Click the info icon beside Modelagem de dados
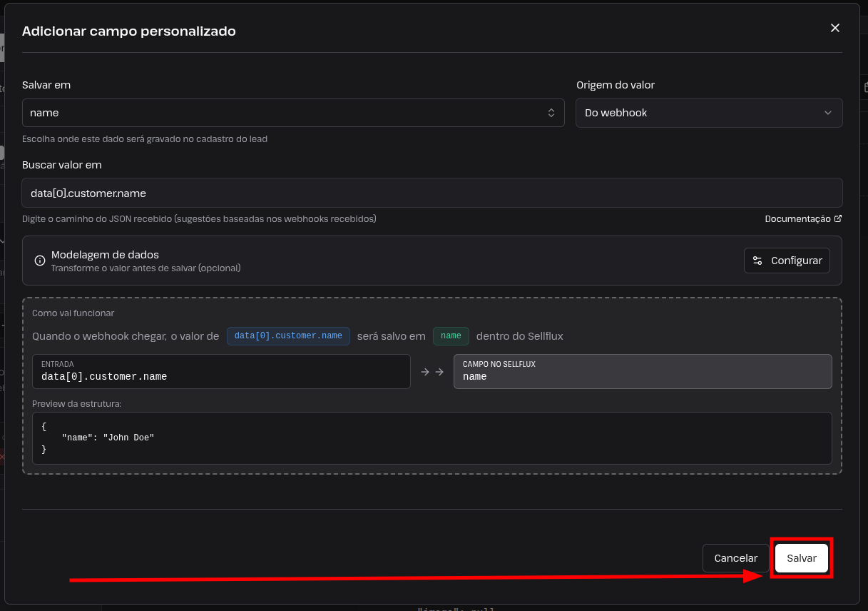 click(x=40, y=261)
